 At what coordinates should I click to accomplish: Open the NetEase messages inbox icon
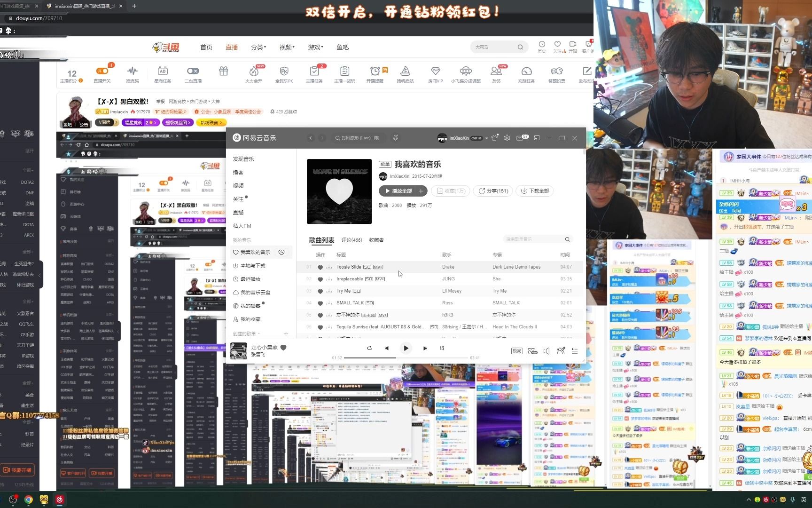click(x=520, y=138)
